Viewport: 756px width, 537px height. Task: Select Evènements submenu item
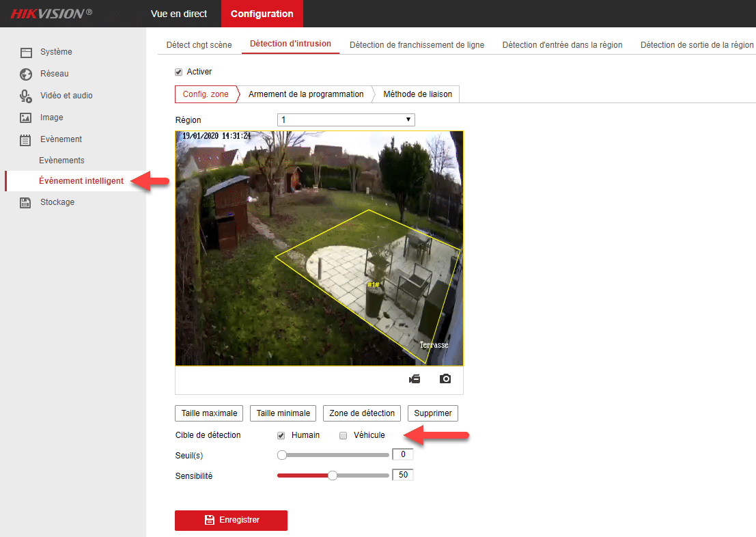61,161
